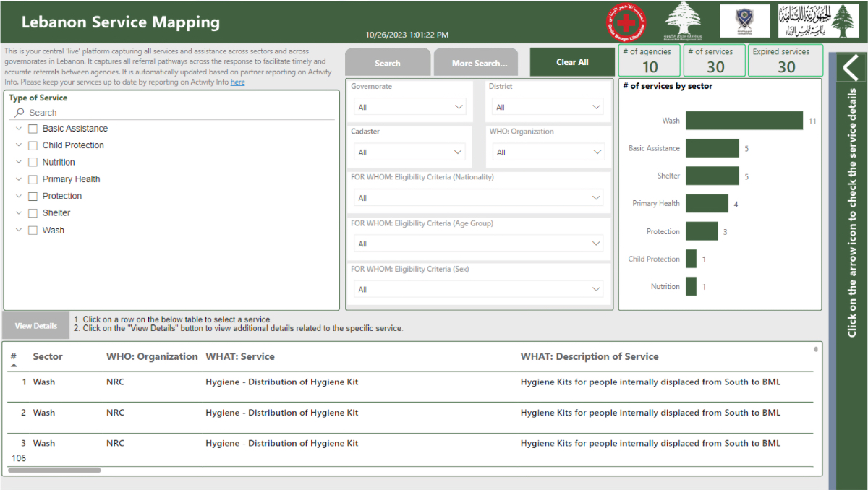Click the Lebanon Service Mapping title
This screenshot has height=490, width=868.
(121, 22)
